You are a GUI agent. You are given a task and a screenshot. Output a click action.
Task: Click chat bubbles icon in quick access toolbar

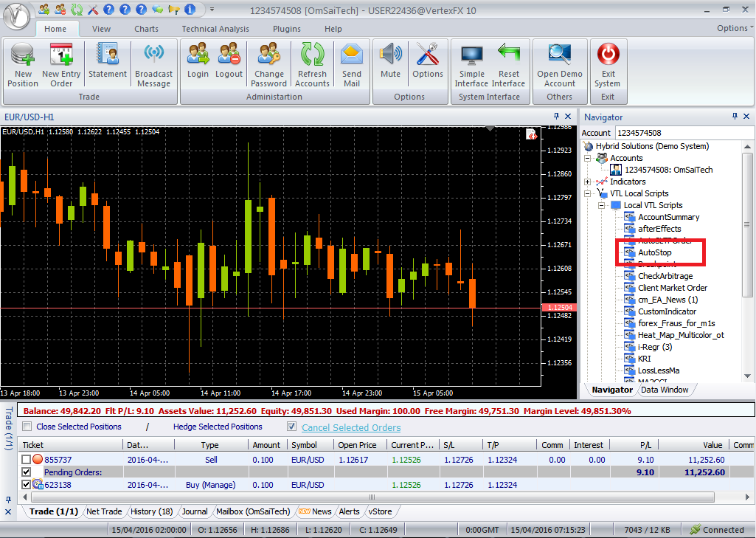coord(158,9)
